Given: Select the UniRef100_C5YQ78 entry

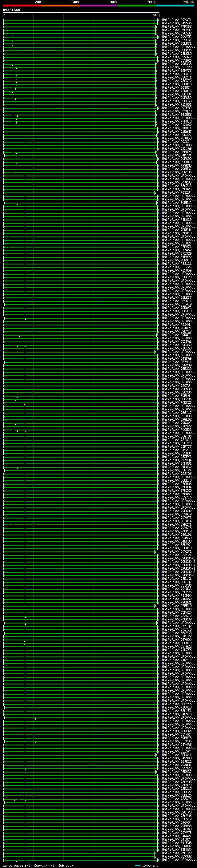Looking at the screenshot, I should coord(177,111).
